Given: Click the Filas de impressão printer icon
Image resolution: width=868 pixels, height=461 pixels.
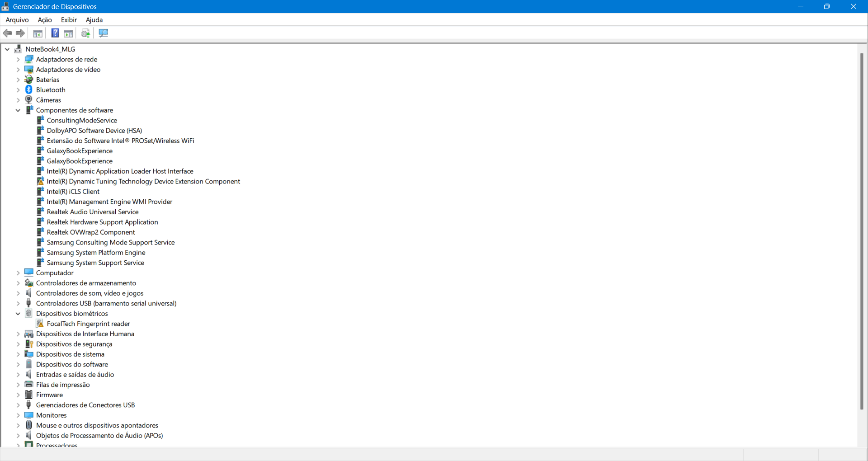Looking at the screenshot, I should [x=29, y=385].
